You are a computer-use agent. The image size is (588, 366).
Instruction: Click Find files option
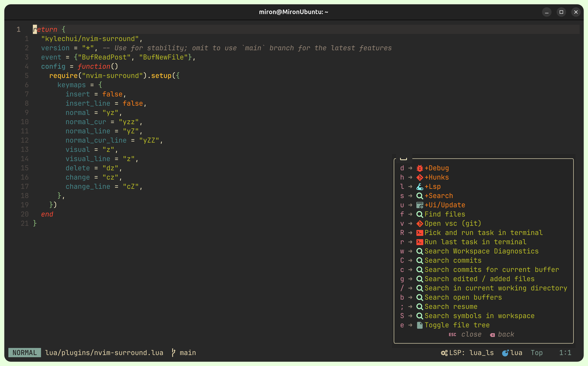(x=446, y=214)
